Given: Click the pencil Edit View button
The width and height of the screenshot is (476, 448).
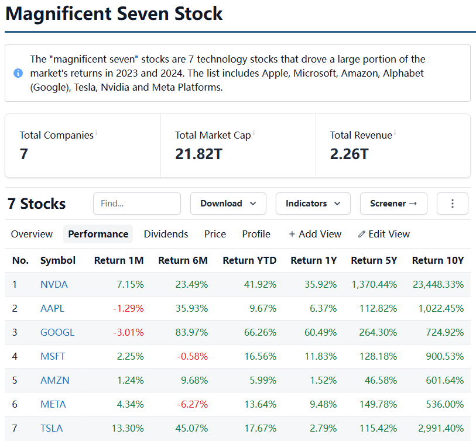Looking at the screenshot, I should [x=383, y=234].
